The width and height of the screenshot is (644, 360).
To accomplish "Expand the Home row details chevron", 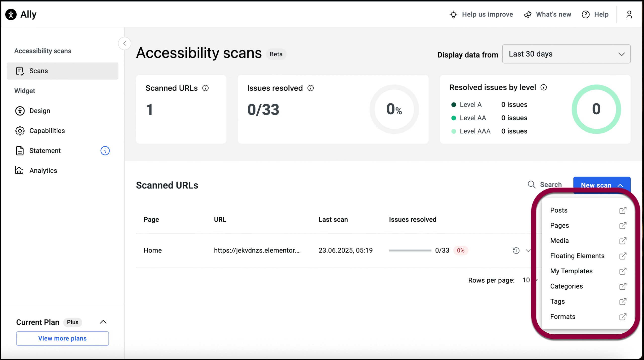I will pos(528,250).
